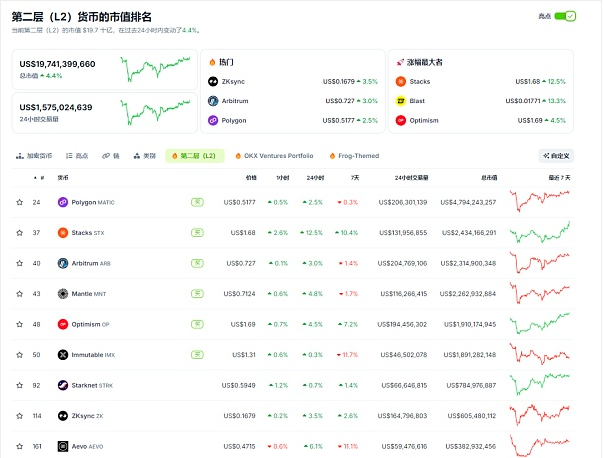Image resolution: width=604 pixels, height=458 pixels.
Task: Switch to the highlights tab
Action: pos(77,156)
